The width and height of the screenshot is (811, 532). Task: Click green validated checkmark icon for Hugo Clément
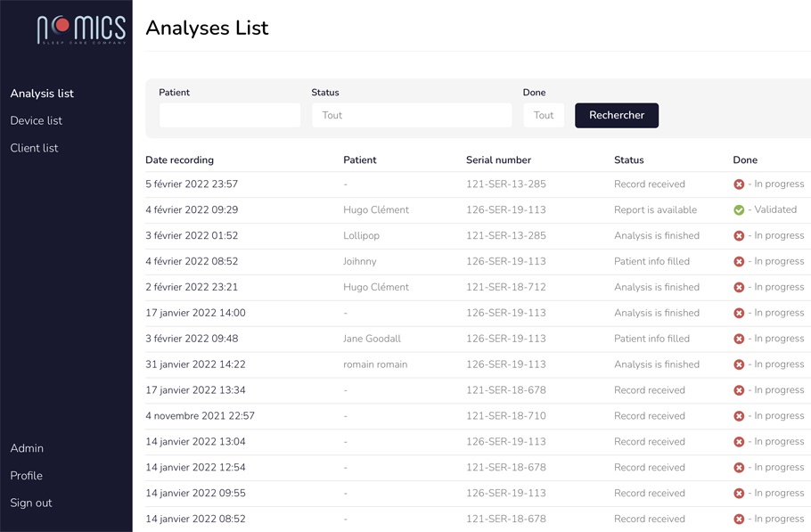pyautogui.click(x=739, y=210)
